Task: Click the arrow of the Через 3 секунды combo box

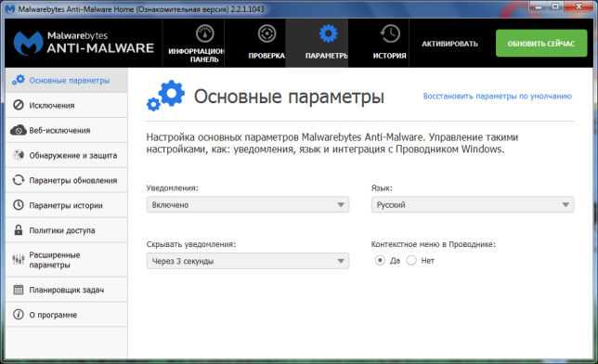Action: coord(341,261)
